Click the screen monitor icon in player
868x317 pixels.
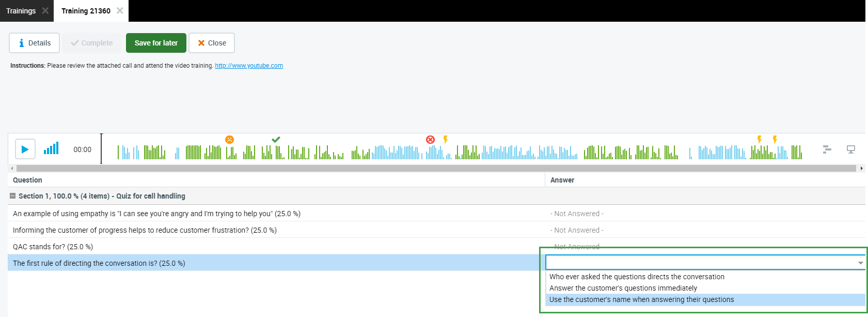(x=851, y=149)
